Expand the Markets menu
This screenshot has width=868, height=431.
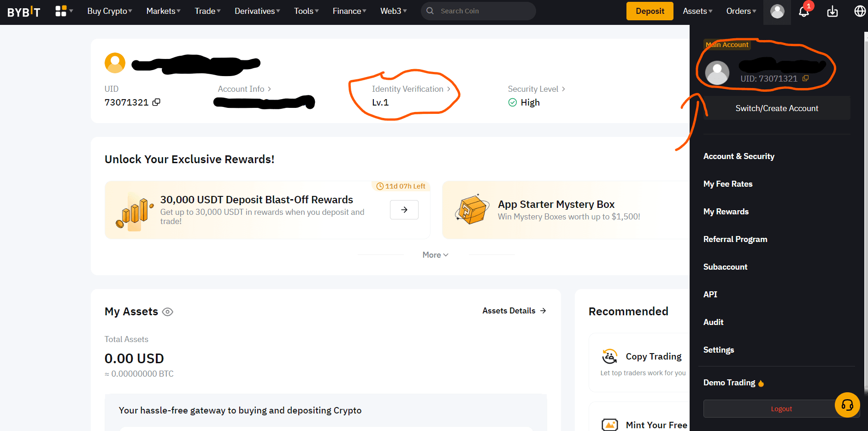click(x=163, y=11)
